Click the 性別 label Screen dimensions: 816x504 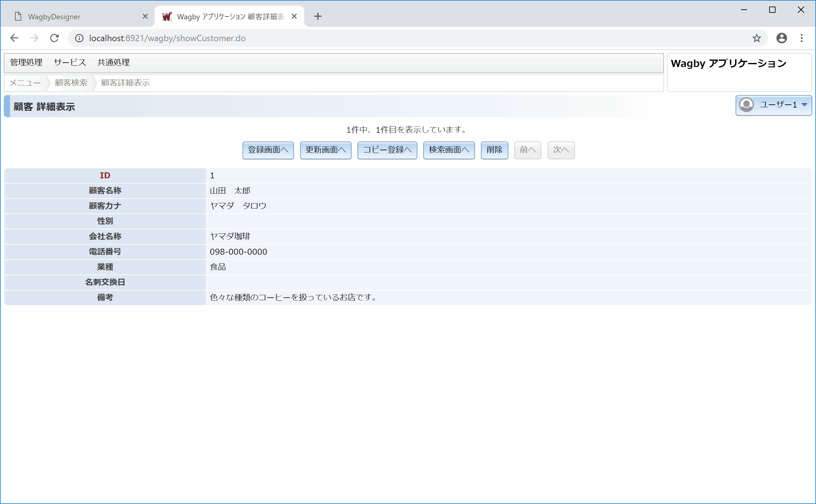tap(105, 221)
